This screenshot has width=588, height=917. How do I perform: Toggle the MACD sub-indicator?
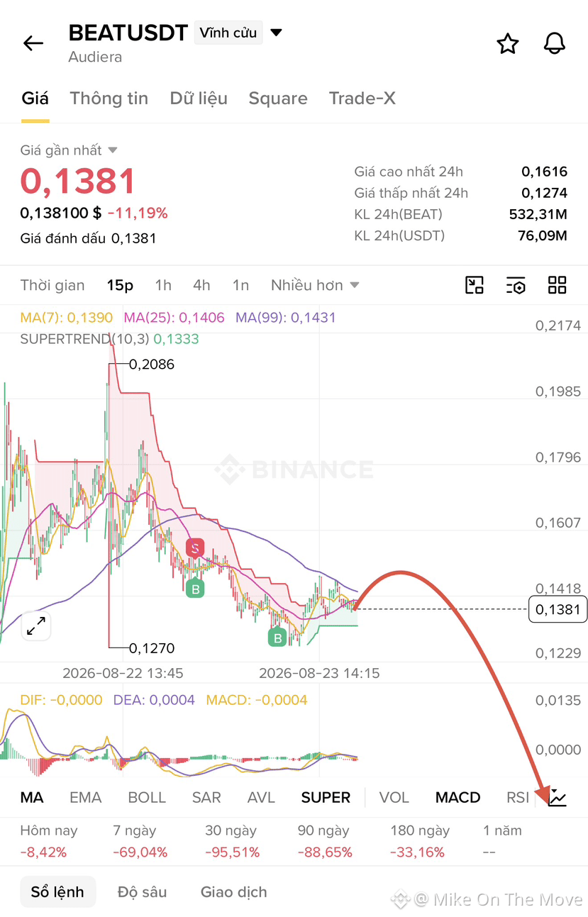458,798
